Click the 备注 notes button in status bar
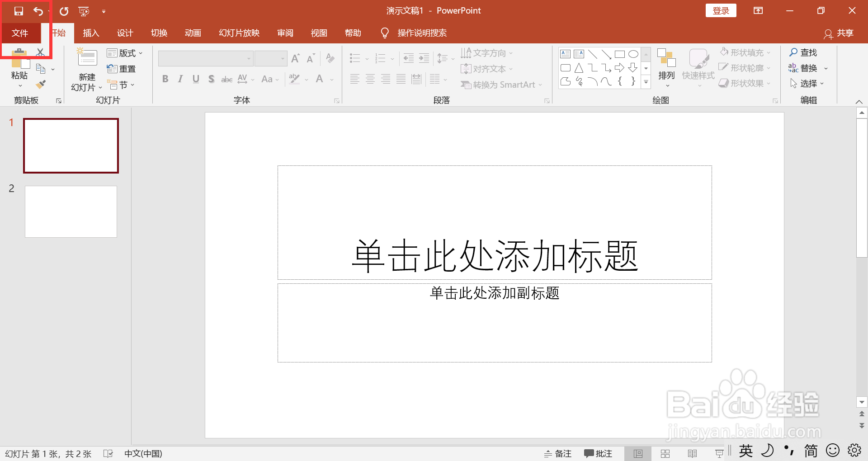 click(557, 453)
